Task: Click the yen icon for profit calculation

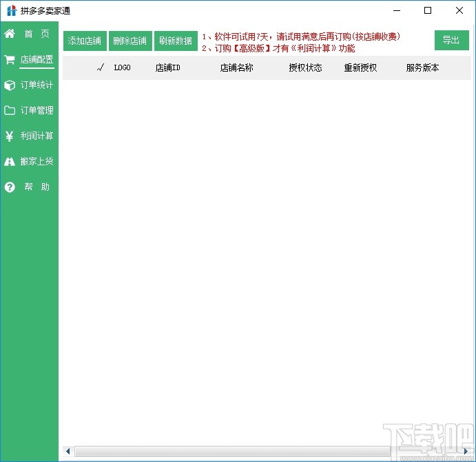Action: click(10, 136)
